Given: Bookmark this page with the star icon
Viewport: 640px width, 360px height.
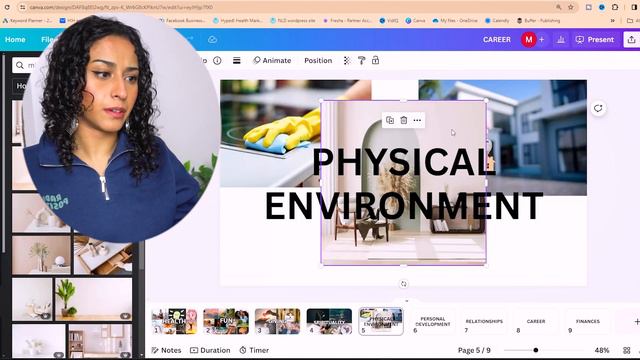Looking at the screenshot, I should pos(571,7).
